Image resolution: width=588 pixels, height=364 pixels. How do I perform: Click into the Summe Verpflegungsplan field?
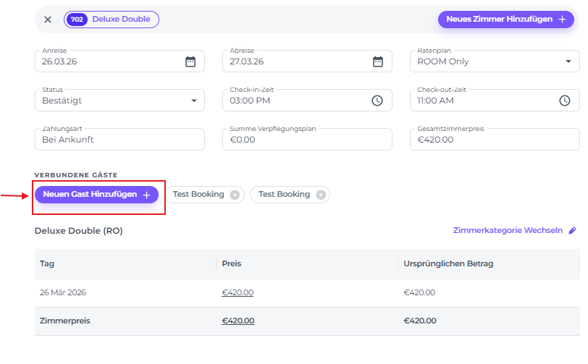coord(307,140)
